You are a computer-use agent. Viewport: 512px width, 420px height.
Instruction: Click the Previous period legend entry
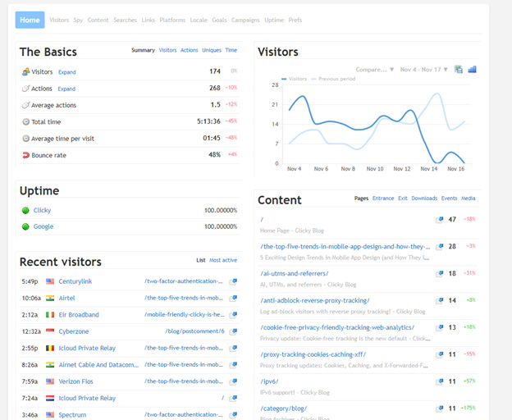point(333,79)
